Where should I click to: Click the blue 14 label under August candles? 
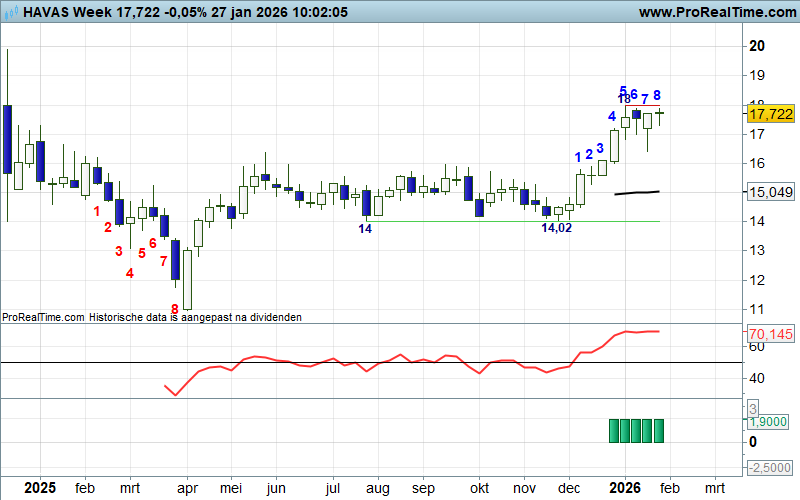pos(365,229)
